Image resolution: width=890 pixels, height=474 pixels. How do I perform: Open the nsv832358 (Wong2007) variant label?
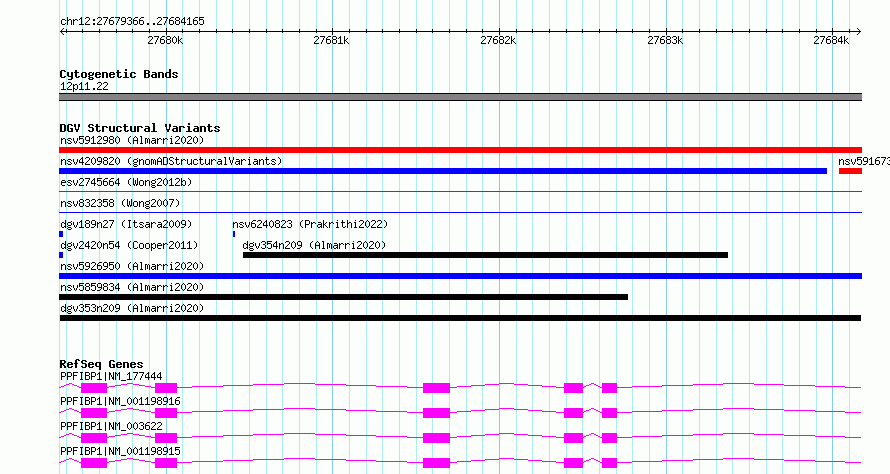click(x=120, y=203)
